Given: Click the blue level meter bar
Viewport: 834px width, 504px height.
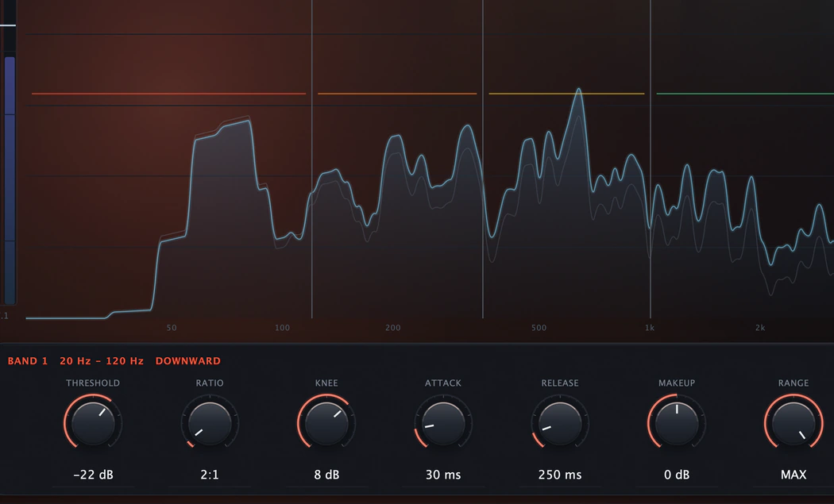Looking at the screenshot, I should (x=10, y=179).
